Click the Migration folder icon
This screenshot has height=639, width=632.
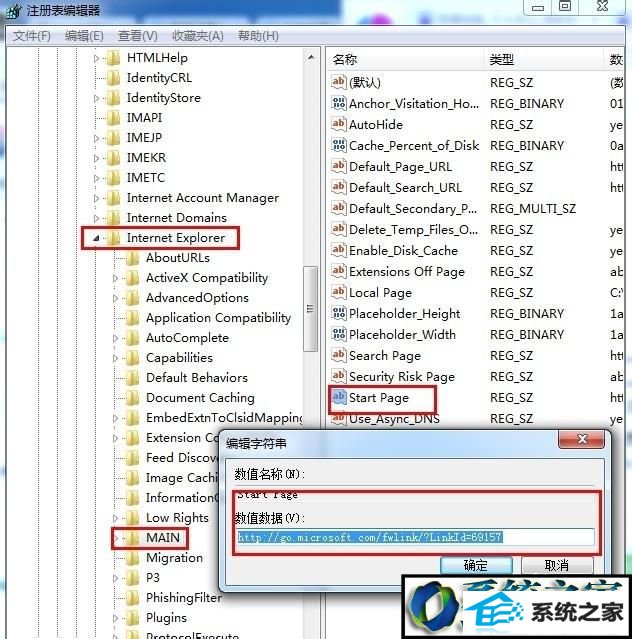[x=133, y=557]
